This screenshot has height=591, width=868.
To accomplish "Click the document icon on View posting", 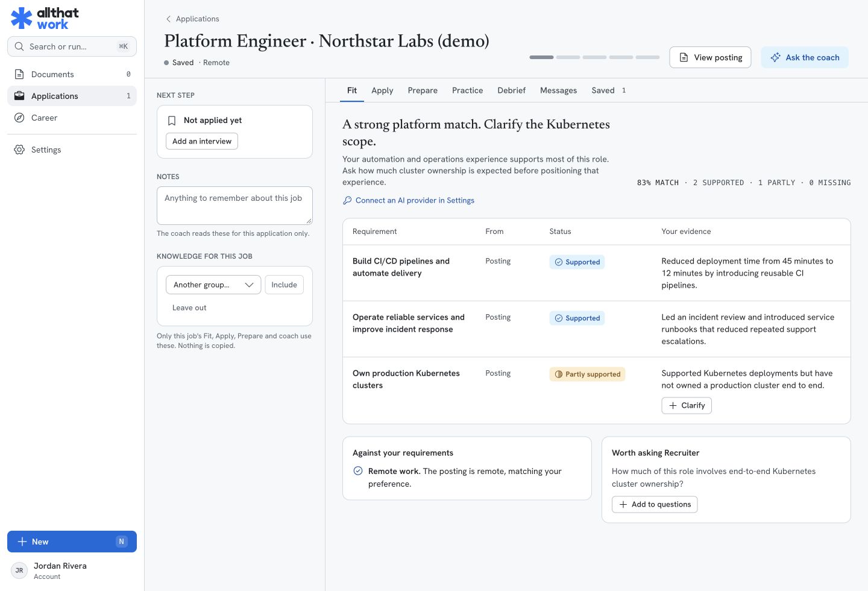I will [684, 57].
